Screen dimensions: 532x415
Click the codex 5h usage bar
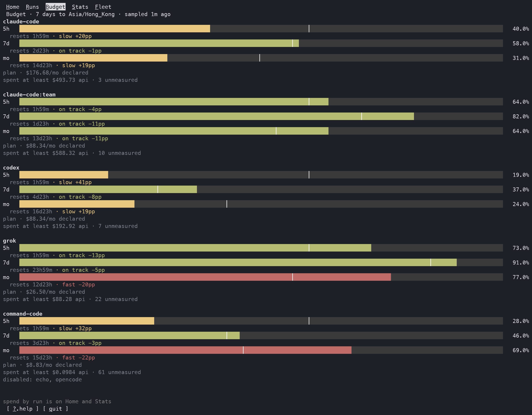pyautogui.click(x=261, y=175)
